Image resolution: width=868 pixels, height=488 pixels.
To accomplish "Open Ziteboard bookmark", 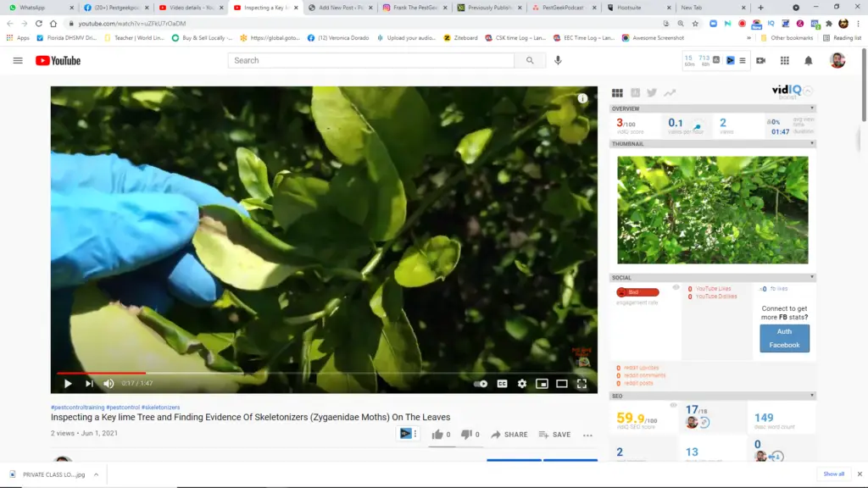I will [460, 37].
